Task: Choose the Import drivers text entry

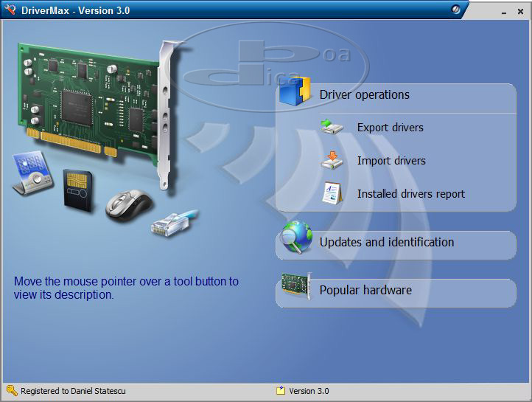Action: point(391,161)
